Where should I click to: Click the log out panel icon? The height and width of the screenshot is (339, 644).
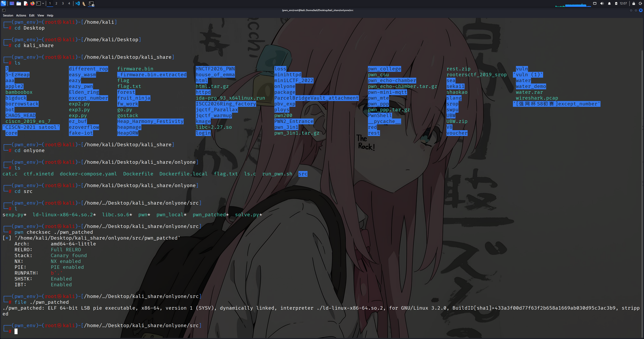[641, 3]
